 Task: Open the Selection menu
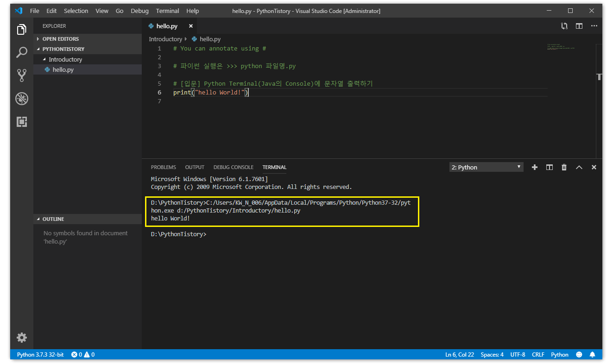76,11
